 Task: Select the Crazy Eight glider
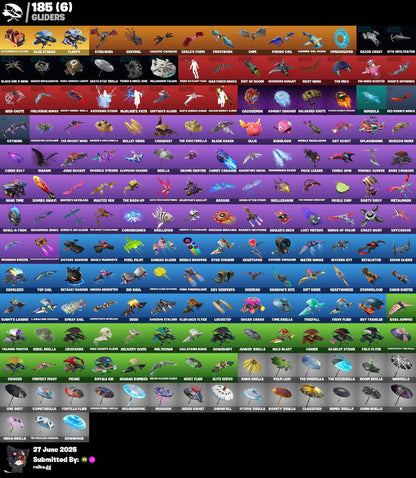pos(371,219)
